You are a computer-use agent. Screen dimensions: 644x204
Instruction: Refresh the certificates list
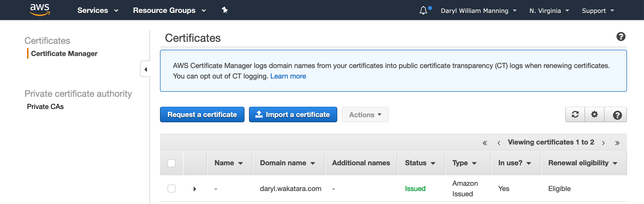575,114
